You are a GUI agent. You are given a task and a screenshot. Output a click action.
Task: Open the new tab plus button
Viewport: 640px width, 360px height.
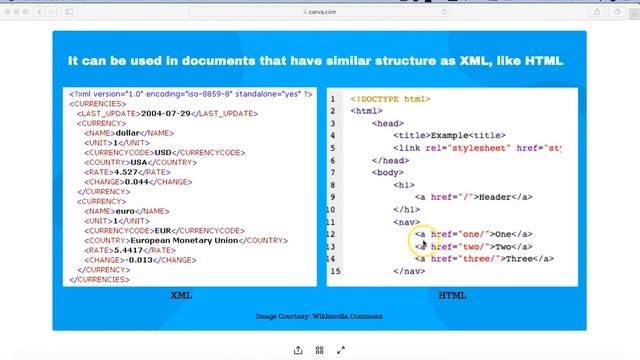[x=635, y=14]
